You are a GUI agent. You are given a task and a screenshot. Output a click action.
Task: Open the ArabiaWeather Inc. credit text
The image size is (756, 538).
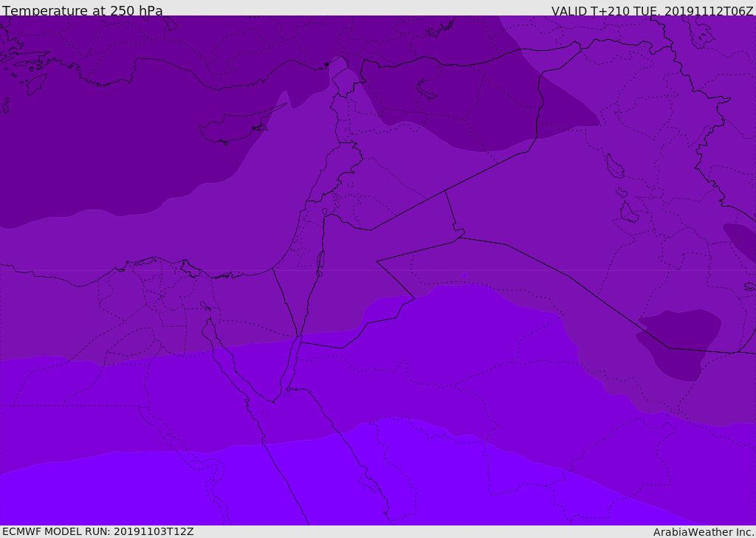point(704,532)
